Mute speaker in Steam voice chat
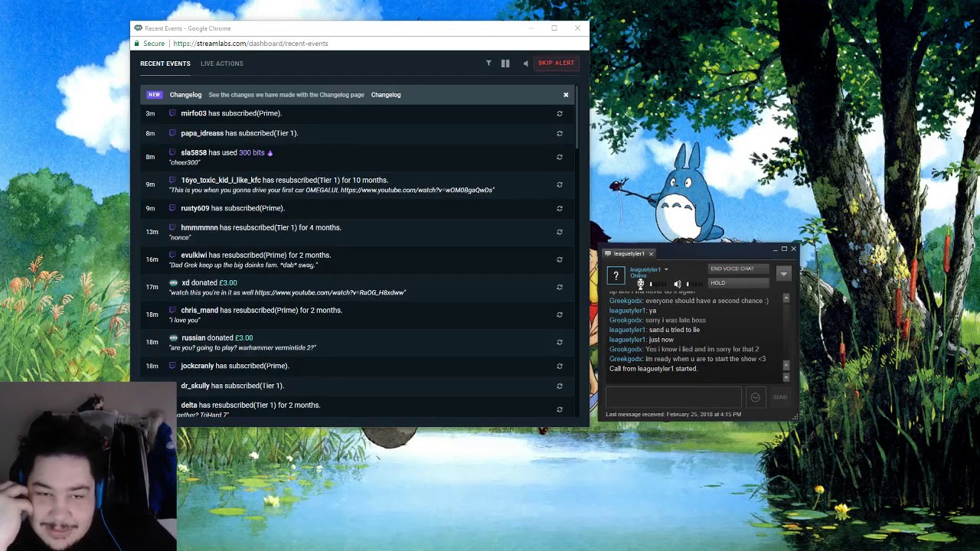This screenshot has height=551, width=980. (677, 284)
